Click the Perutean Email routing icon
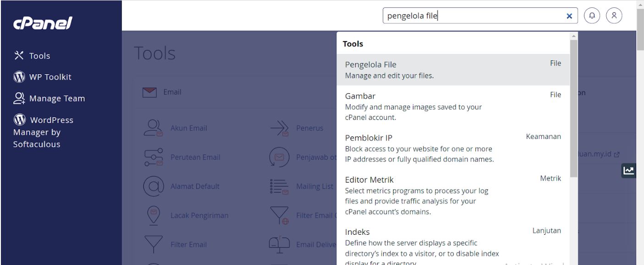 point(153,157)
